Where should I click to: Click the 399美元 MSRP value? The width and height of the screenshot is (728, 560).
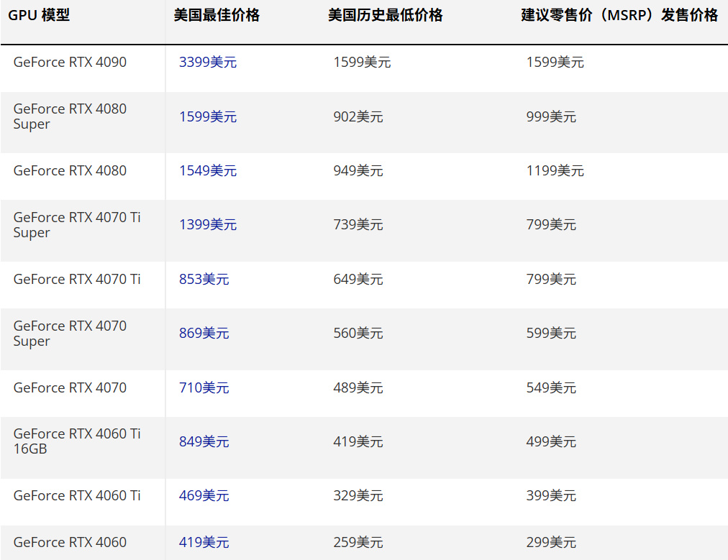551,495
